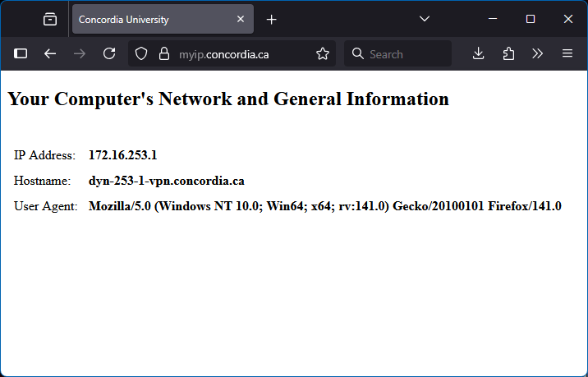Bookmark this page with the star
Image resolution: width=588 pixels, height=377 pixels.
(323, 54)
